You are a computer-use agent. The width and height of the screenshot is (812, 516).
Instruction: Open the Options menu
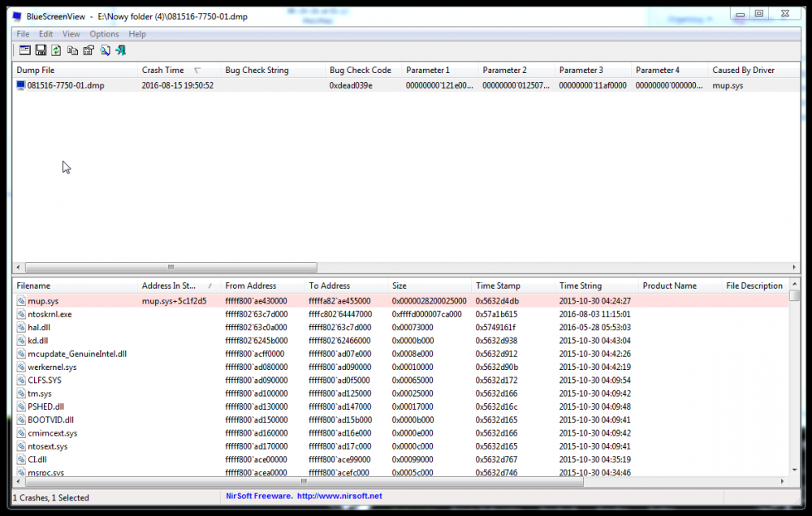(x=104, y=34)
